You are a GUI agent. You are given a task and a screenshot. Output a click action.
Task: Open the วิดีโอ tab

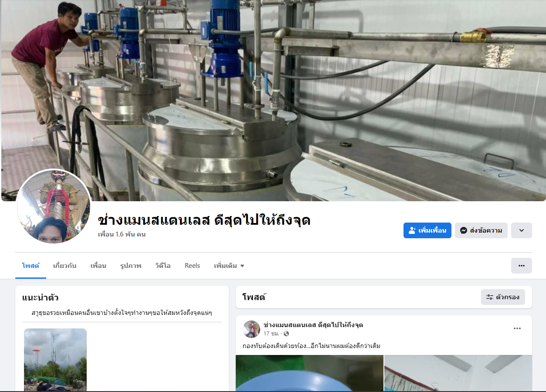coord(163,266)
